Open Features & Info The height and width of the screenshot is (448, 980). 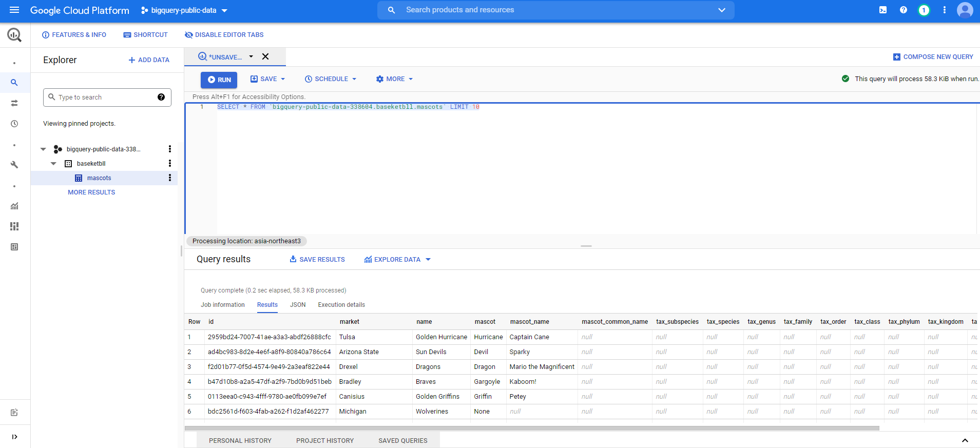pos(74,35)
